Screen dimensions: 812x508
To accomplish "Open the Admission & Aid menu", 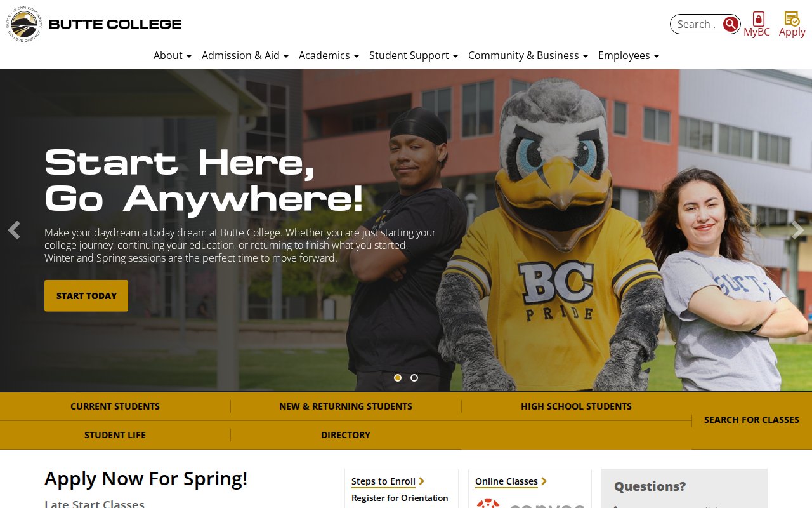I will pos(245,55).
